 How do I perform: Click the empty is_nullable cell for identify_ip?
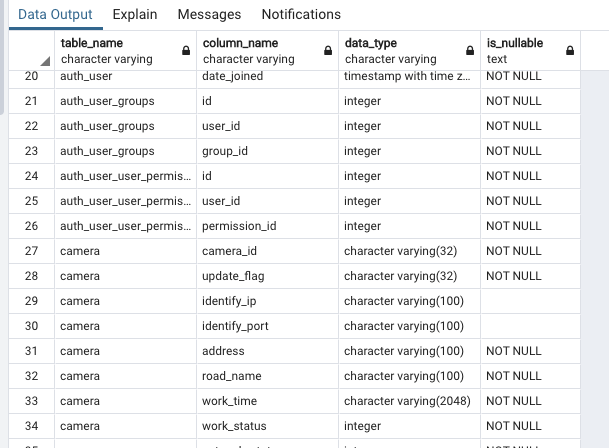[x=531, y=301]
